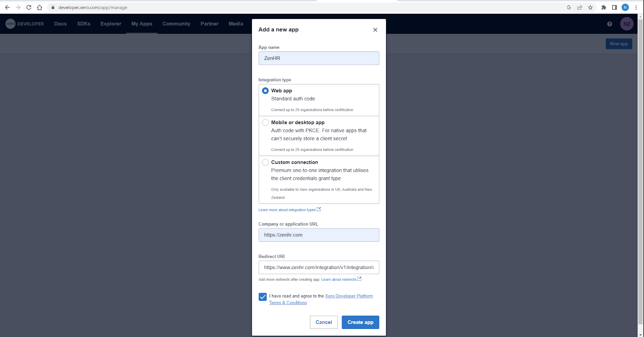The image size is (644, 337).
Task: Close the Add a new app dialog
Action: pyautogui.click(x=375, y=30)
